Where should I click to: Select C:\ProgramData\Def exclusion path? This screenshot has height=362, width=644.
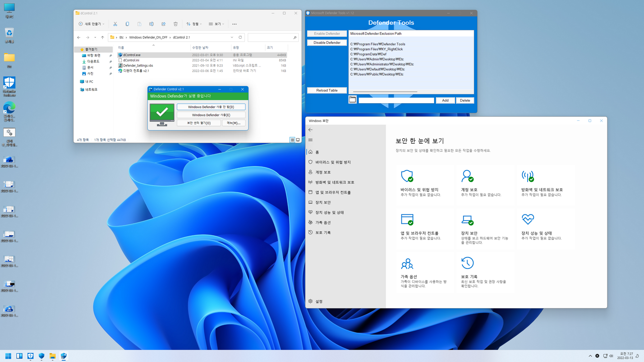[368, 54]
